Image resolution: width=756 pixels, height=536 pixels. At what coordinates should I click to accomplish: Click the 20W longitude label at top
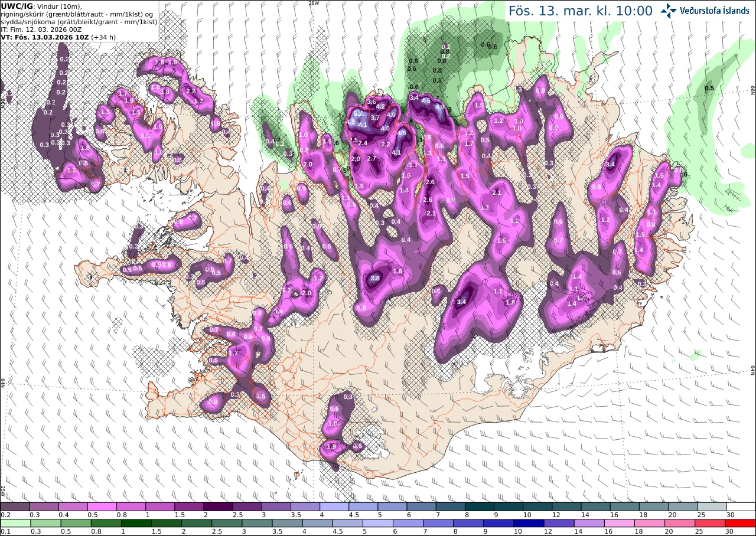(x=314, y=2)
